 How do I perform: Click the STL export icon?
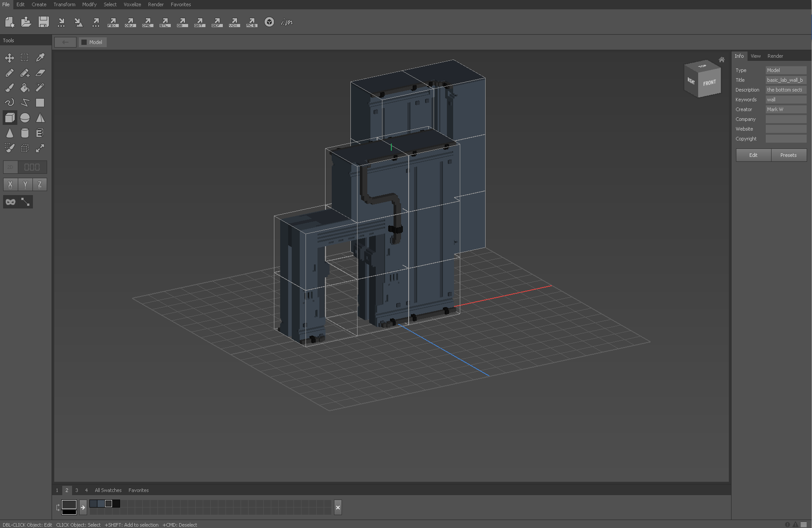pos(165,22)
